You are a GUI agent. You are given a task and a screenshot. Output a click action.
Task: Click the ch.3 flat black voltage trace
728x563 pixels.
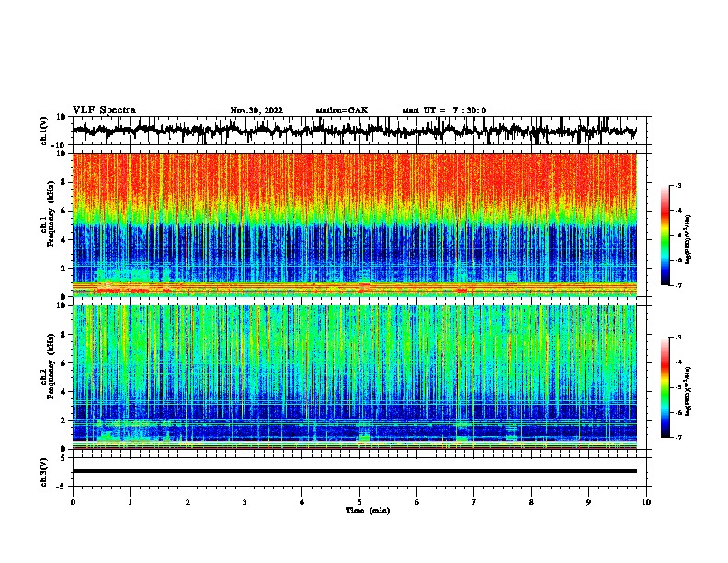[x=355, y=471]
